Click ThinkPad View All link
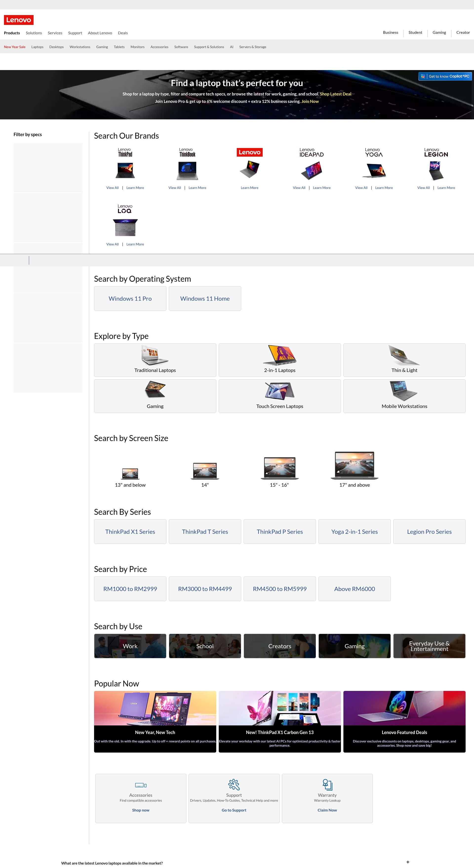 click(112, 188)
